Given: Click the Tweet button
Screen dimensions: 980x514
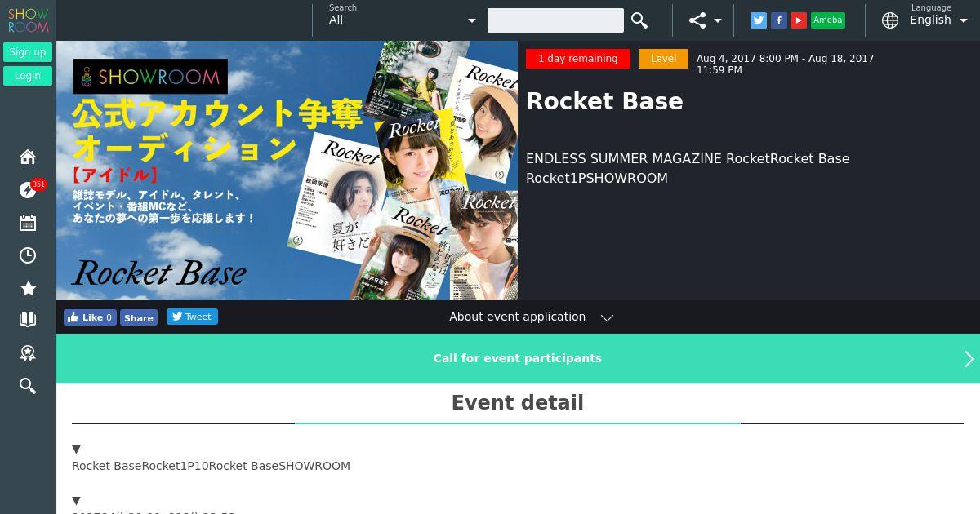Looking at the screenshot, I should pos(192,317).
